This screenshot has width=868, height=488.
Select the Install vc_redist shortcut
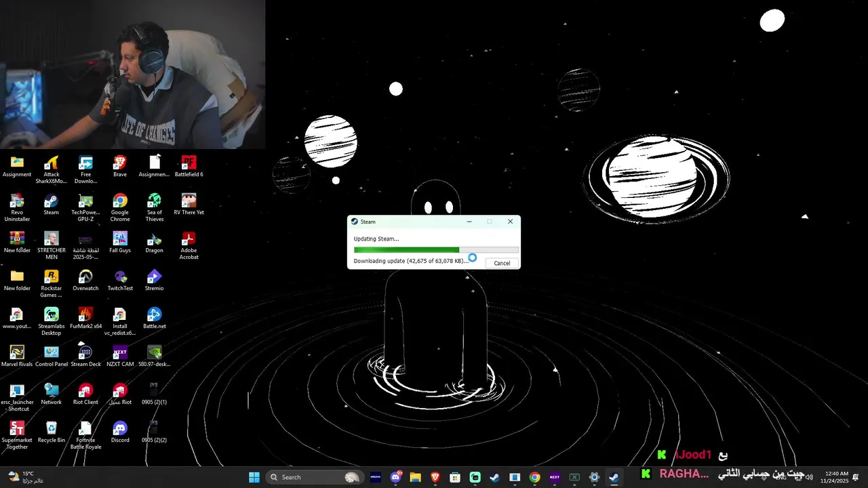120,321
